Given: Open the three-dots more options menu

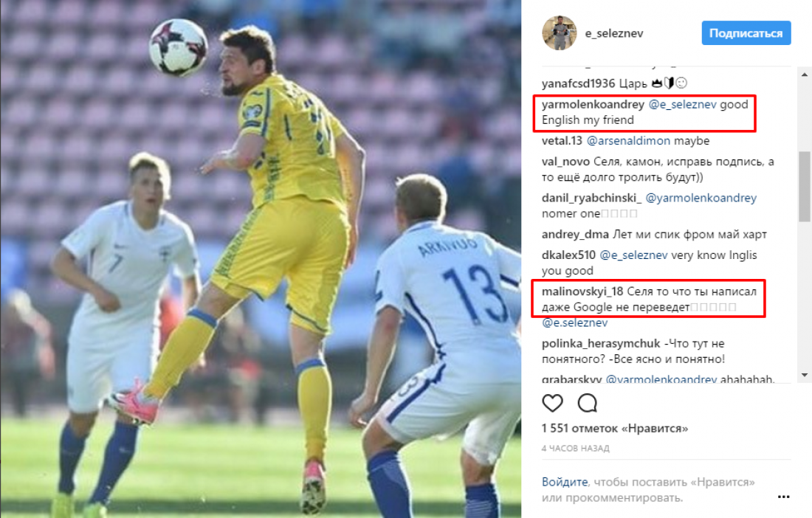Looking at the screenshot, I should point(783,497).
